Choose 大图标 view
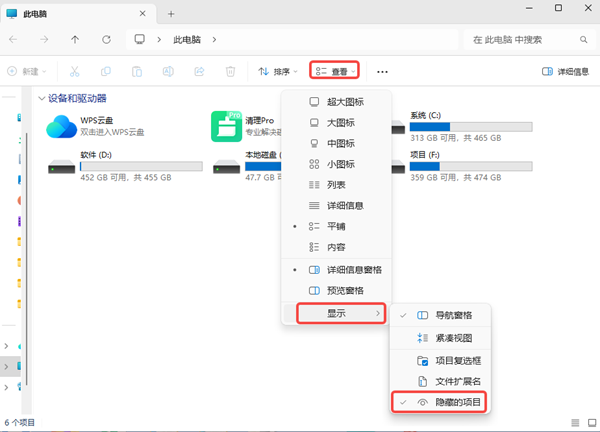600x432 pixels. pyautogui.click(x=336, y=122)
